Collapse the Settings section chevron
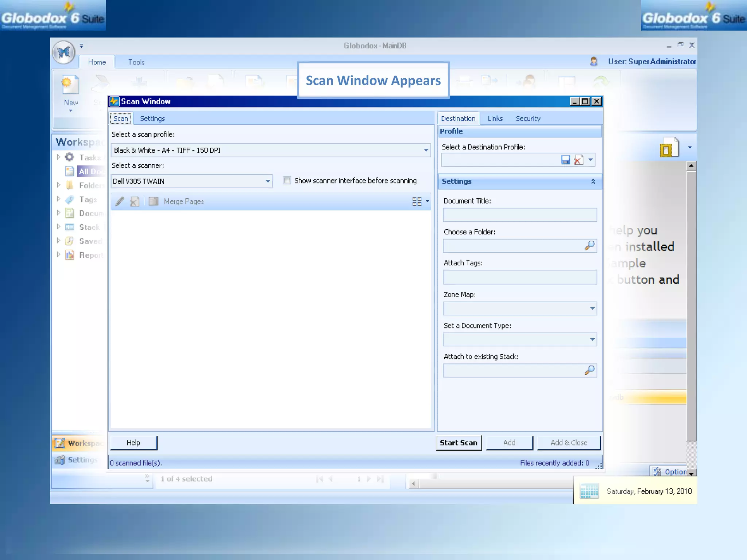 pyautogui.click(x=593, y=181)
